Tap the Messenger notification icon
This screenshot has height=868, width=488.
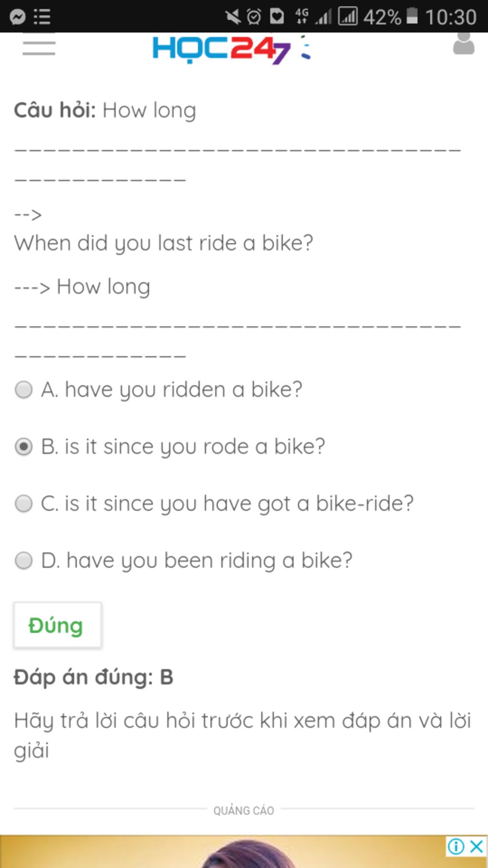pyautogui.click(x=17, y=17)
